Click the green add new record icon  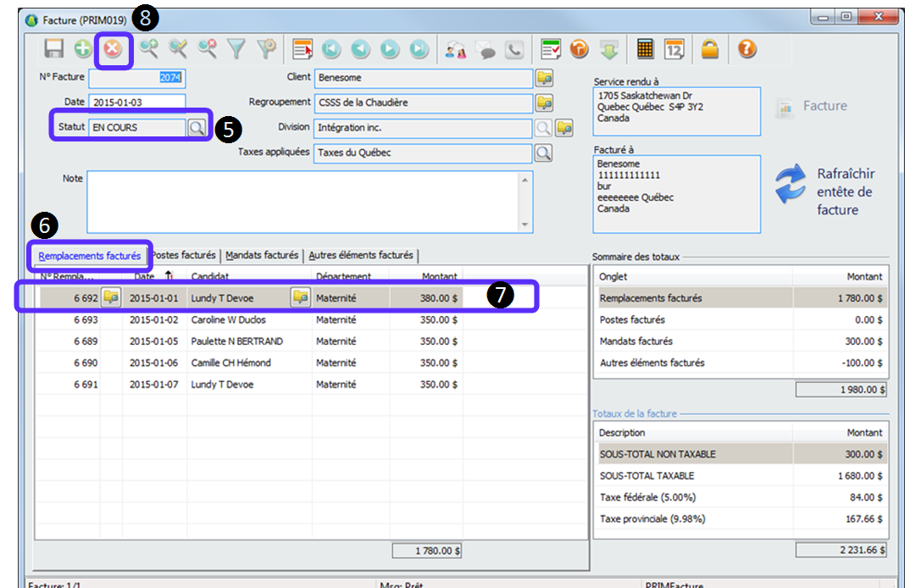click(x=82, y=49)
